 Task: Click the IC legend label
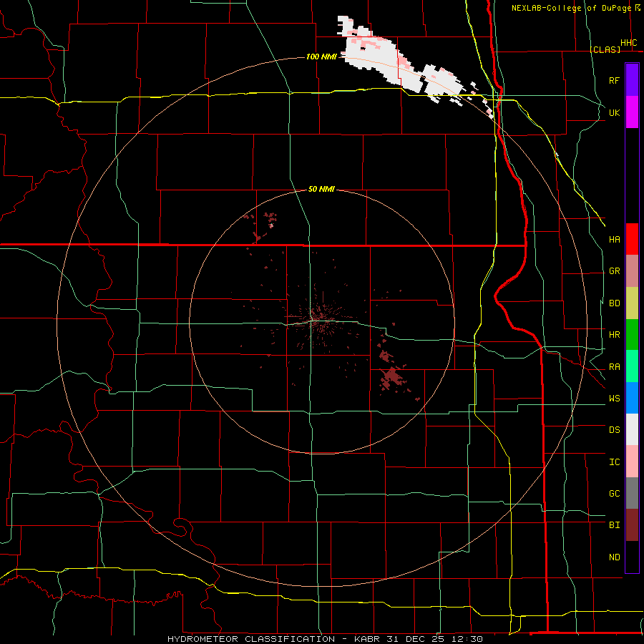point(614,462)
